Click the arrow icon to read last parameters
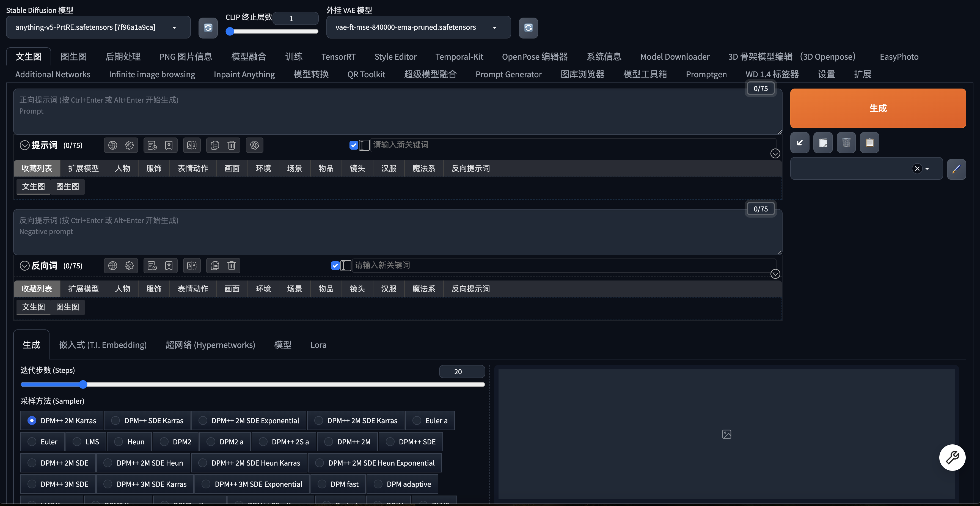The image size is (980, 506). click(800, 143)
